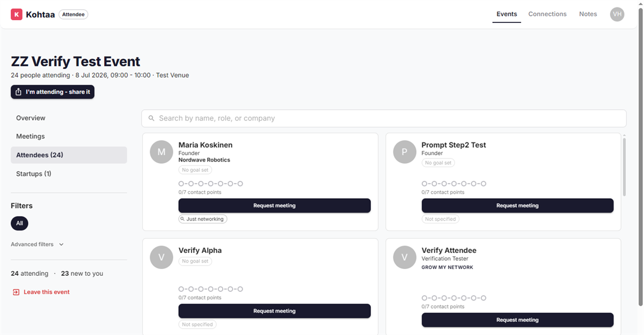The width and height of the screenshot is (644, 335).
Task: Click Verify Alpha's contact points progress
Action: (210, 289)
